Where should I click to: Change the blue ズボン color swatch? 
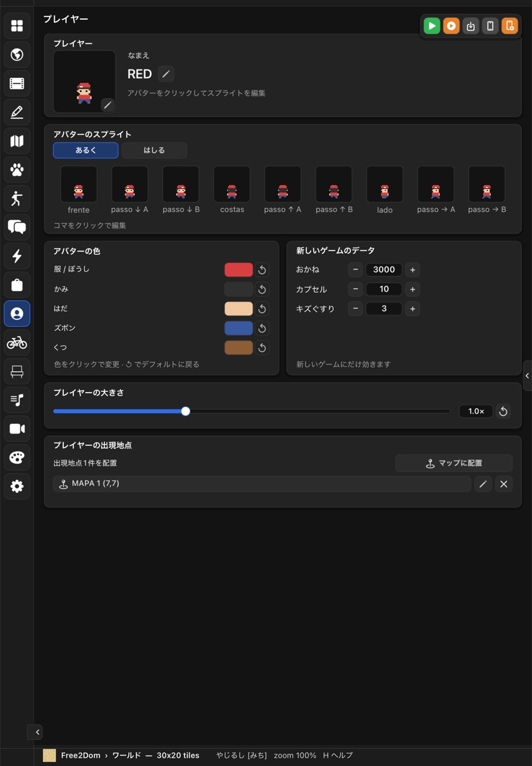pyautogui.click(x=239, y=328)
